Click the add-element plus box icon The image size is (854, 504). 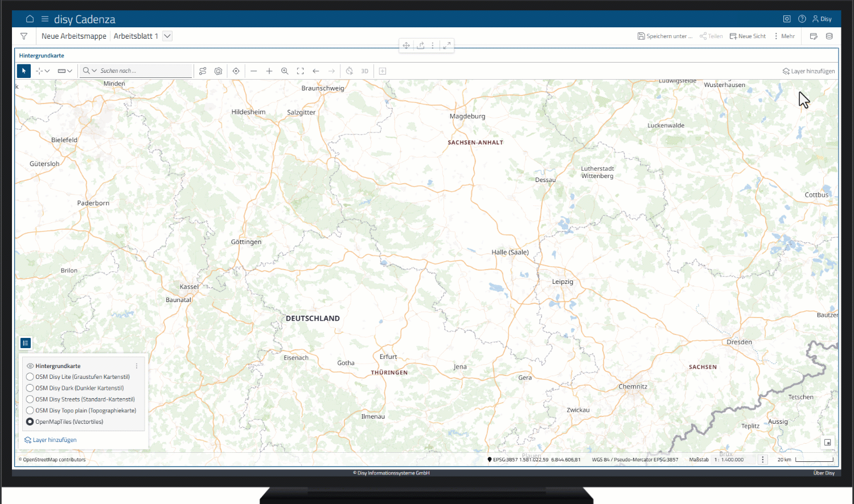point(383,71)
